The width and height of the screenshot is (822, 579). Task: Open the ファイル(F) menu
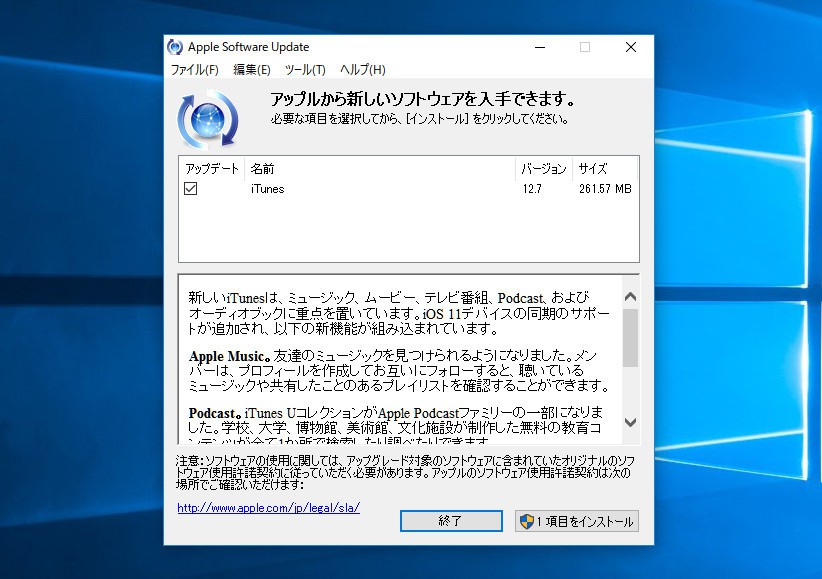(x=194, y=70)
